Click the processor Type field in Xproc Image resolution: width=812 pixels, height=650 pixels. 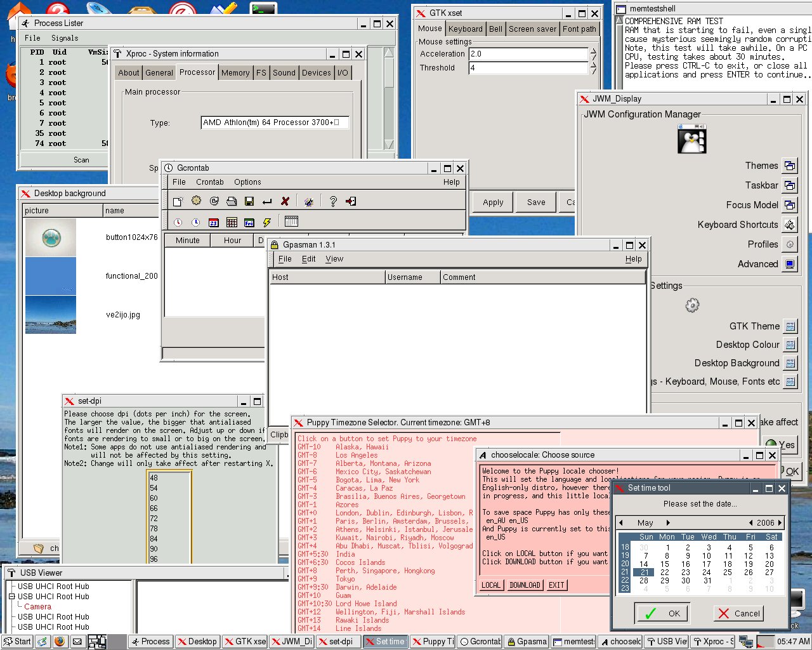pos(275,123)
